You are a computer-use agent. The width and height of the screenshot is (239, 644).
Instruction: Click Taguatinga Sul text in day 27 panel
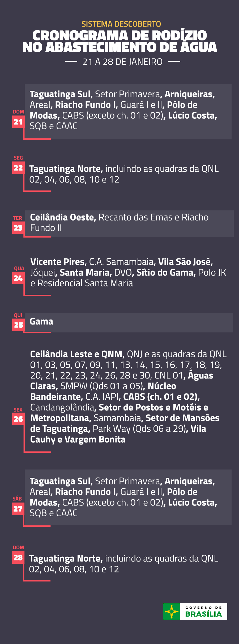61,481
